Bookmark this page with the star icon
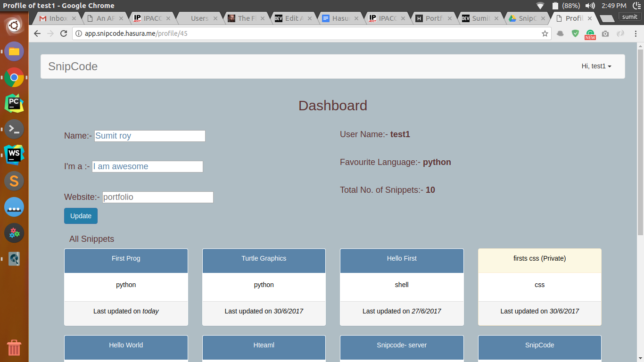Viewport: 644px width, 362px height. 545,33
